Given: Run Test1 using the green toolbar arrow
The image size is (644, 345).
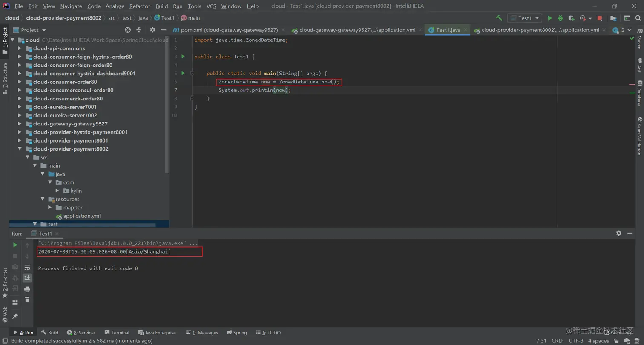Looking at the screenshot, I should tap(550, 18).
